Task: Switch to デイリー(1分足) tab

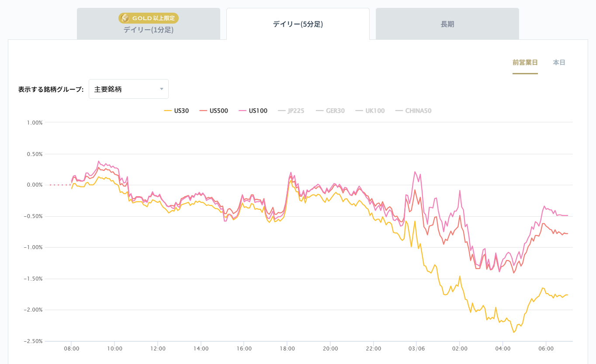Action: [148, 30]
